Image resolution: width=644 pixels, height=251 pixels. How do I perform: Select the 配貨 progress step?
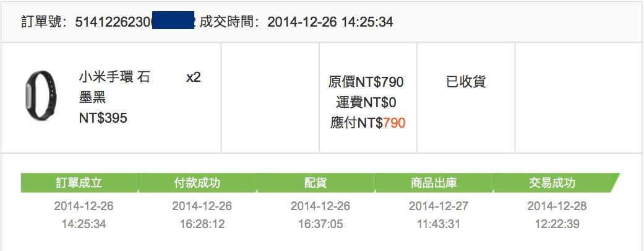coord(316,183)
